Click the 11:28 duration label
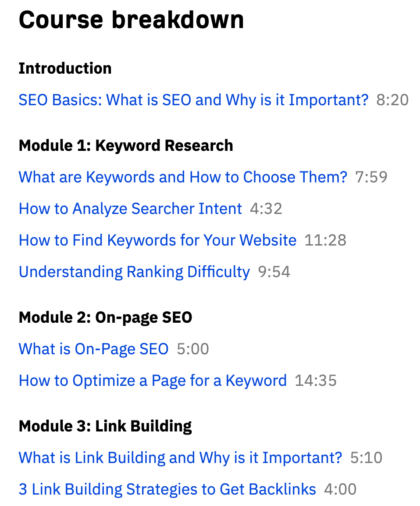 [325, 240]
